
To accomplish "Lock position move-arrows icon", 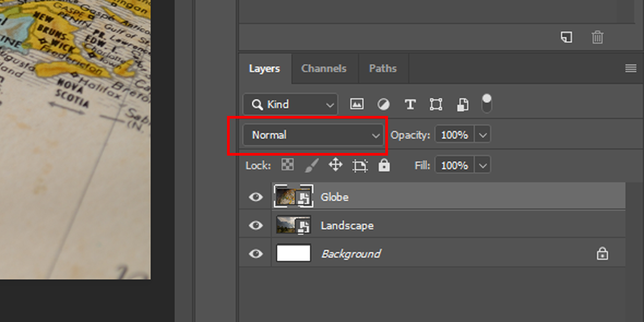I will 335,165.
